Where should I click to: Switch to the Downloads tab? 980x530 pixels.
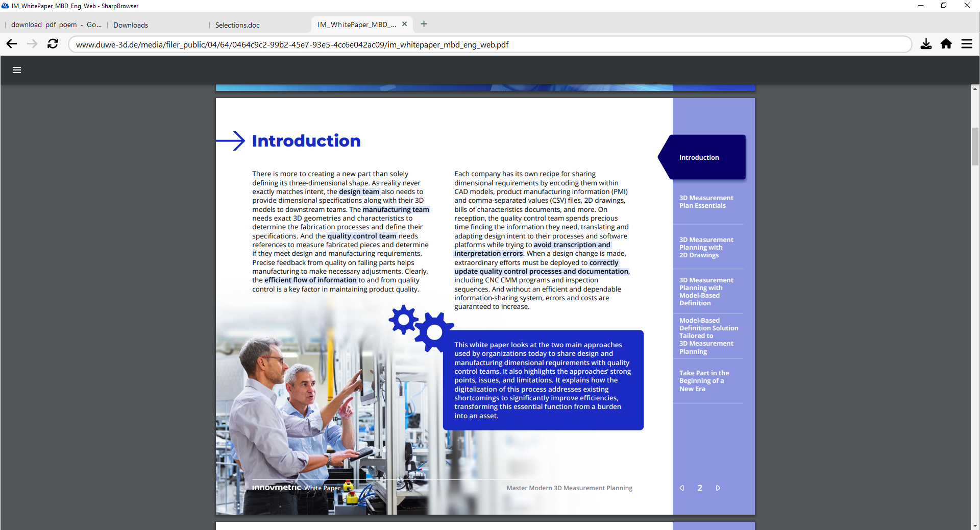tap(131, 25)
